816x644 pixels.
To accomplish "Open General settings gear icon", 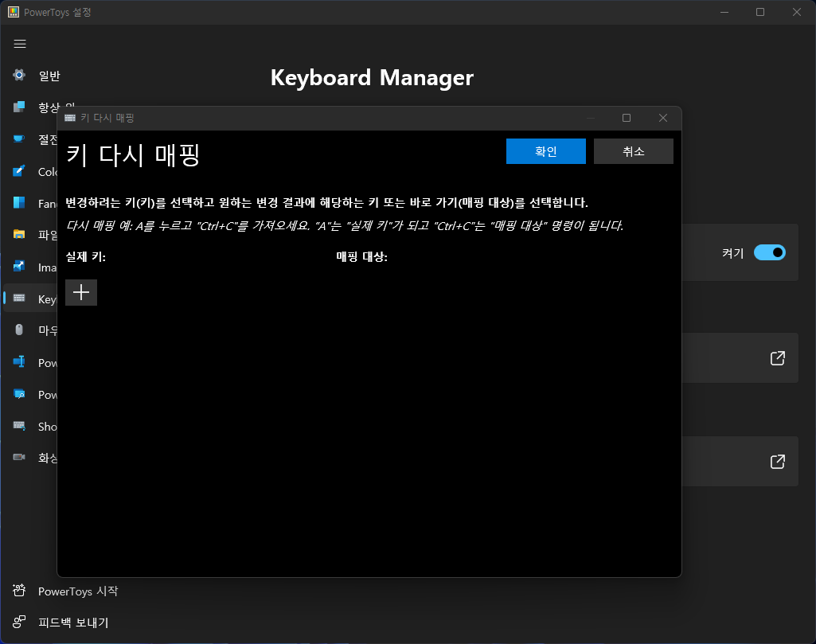I will click(x=19, y=75).
